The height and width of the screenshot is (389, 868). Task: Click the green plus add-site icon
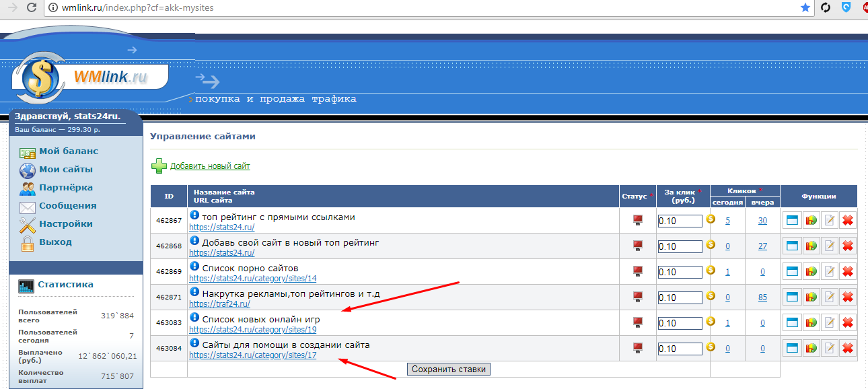pyautogui.click(x=159, y=166)
